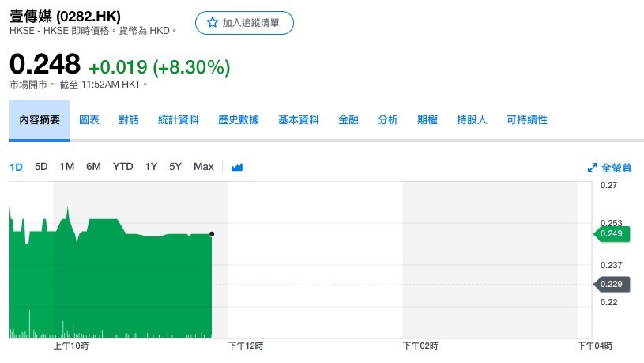Switch chart type via area chart icon
Image resolution: width=644 pixels, height=363 pixels.
(237, 167)
